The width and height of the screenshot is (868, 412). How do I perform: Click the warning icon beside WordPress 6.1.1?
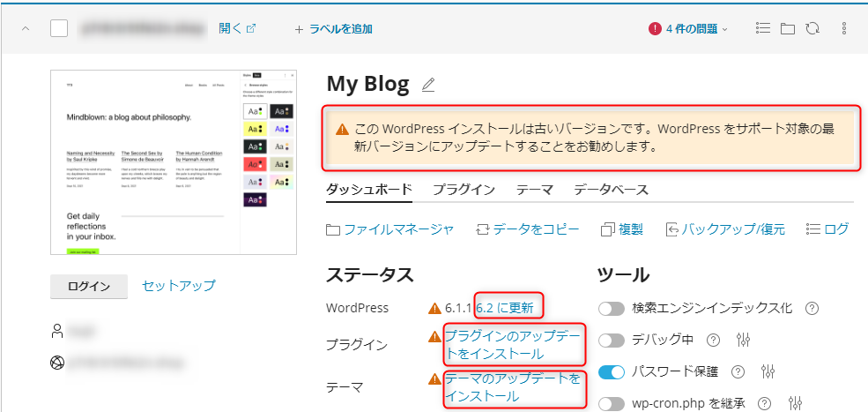click(x=434, y=308)
